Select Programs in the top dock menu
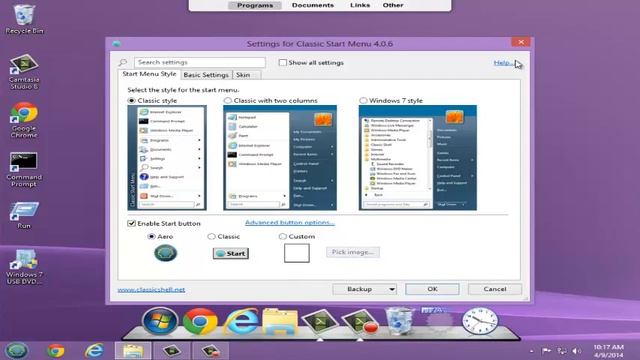 255,5
